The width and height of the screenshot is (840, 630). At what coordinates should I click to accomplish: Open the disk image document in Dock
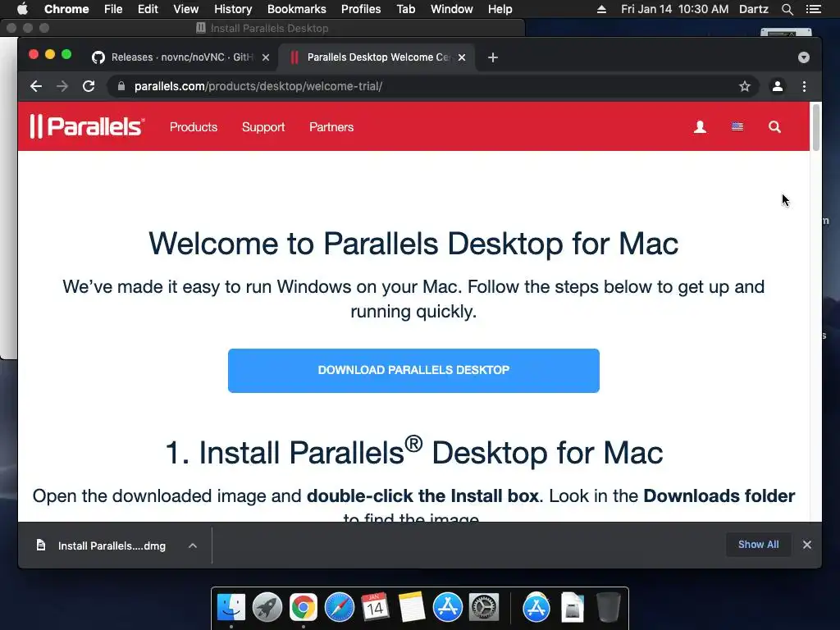coord(572,608)
